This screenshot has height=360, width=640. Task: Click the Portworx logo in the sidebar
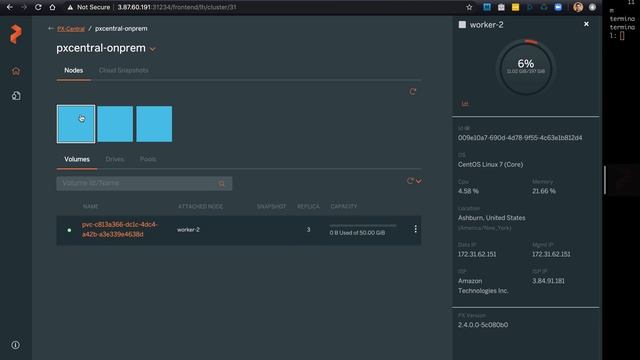[x=16, y=34]
